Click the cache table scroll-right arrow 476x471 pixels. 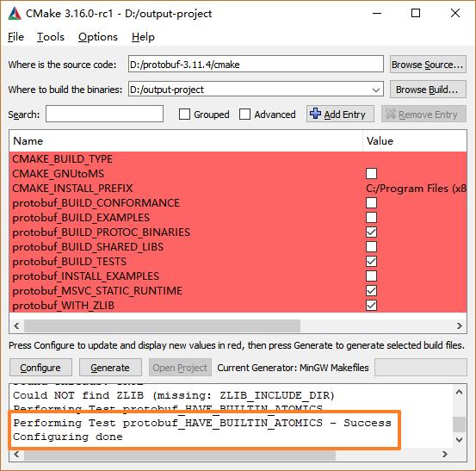coord(459,325)
